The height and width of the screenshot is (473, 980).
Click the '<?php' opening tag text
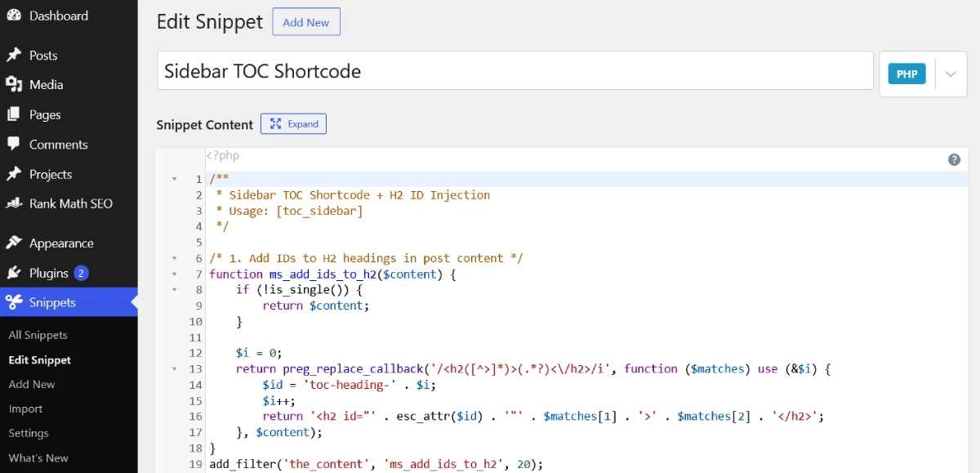(222, 155)
